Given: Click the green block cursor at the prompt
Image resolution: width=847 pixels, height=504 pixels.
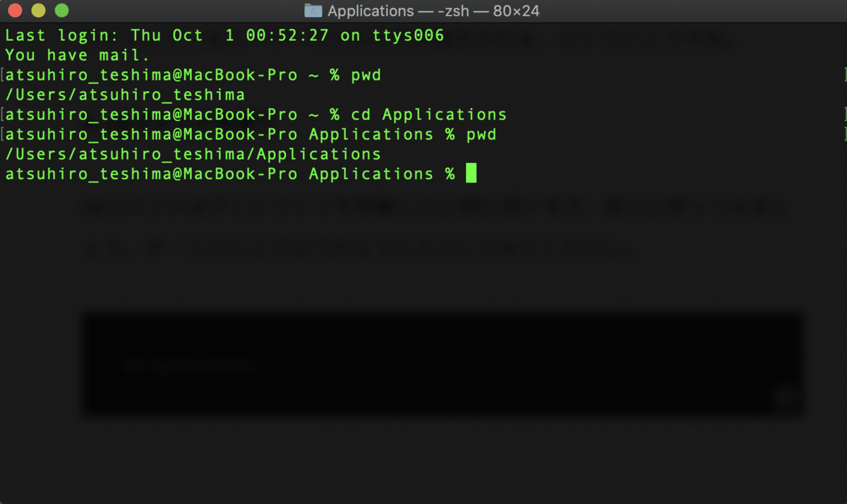Looking at the screenshot, I should [x=471, y=174].
